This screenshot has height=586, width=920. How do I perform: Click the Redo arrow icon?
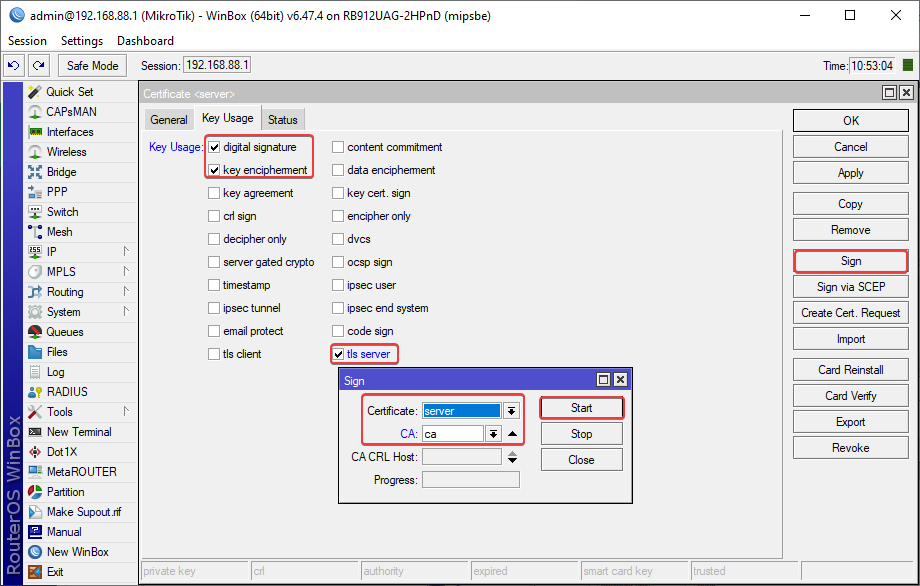coord(39,66)
